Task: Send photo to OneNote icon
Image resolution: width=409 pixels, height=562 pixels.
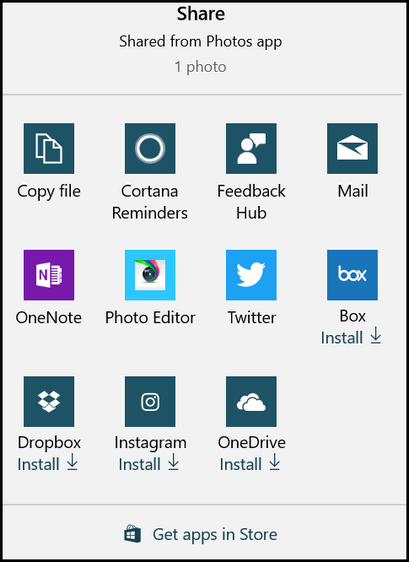Action: click(x=49, y=275)
